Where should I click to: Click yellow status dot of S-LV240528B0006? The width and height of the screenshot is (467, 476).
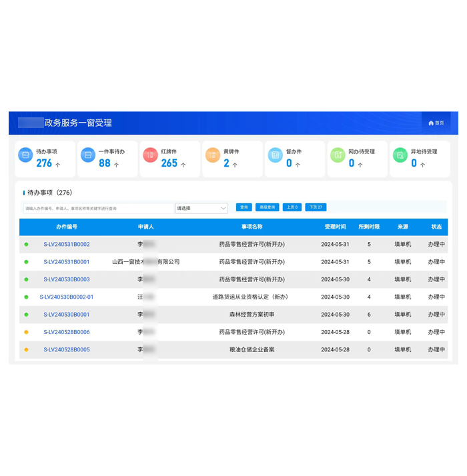(x=27, y=333)
